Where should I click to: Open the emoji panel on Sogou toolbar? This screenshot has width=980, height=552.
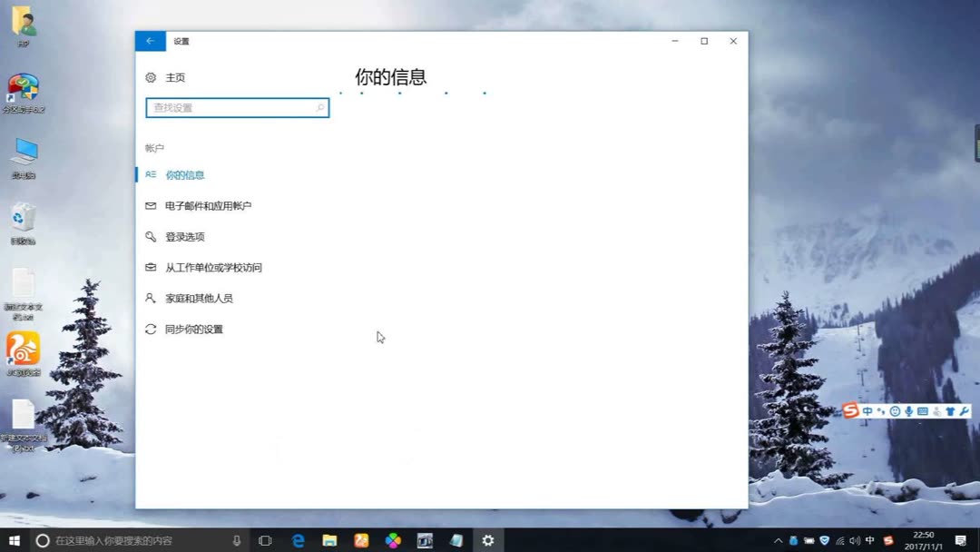pos(897,410)
